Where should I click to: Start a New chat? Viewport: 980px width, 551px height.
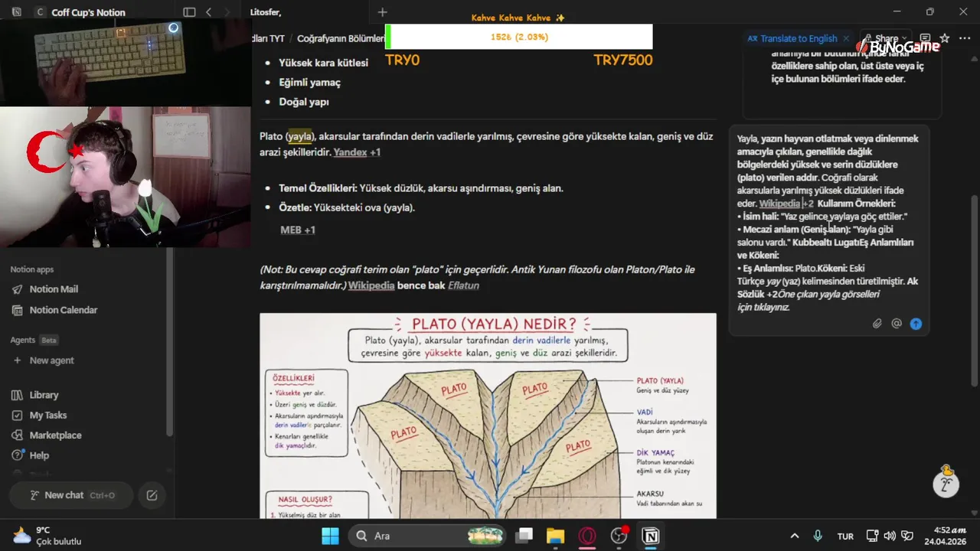tap(71, 495)
